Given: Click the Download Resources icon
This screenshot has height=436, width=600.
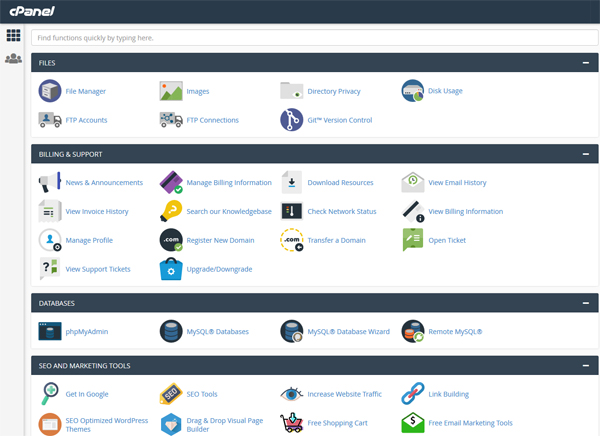Looking at the screenshot, I should (x=292, y=182).
